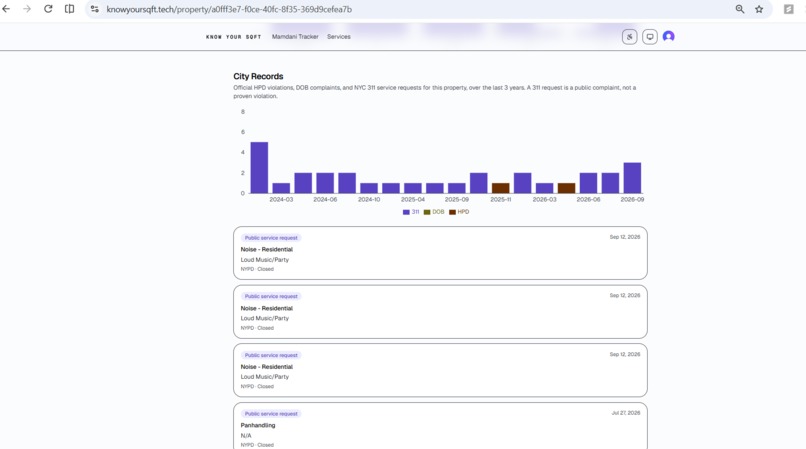The height and width of the screenshot is (449, 806).
Task: Click the Panhandling record title
Action: (x=258, y=425)
